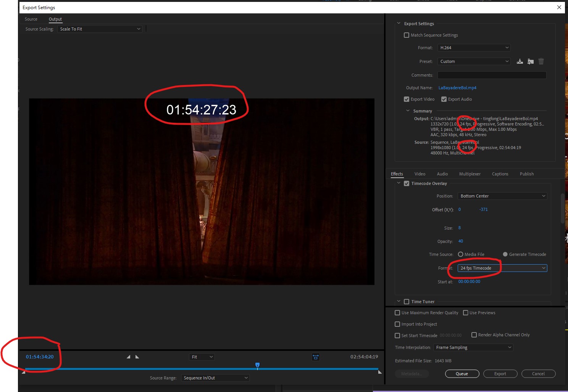Set an Out point on the preview timeline
This screenshot has width=568, height=392.
tap(137, 357)
